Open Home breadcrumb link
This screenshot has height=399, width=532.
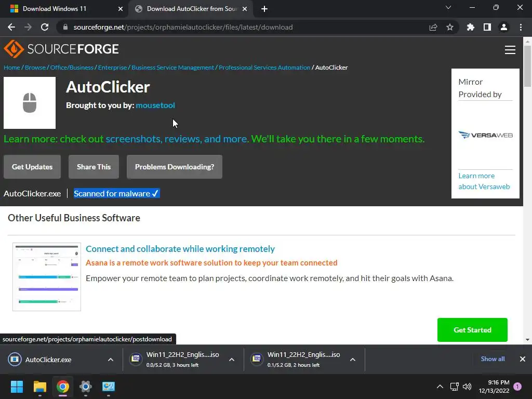[x=12, y=68]
